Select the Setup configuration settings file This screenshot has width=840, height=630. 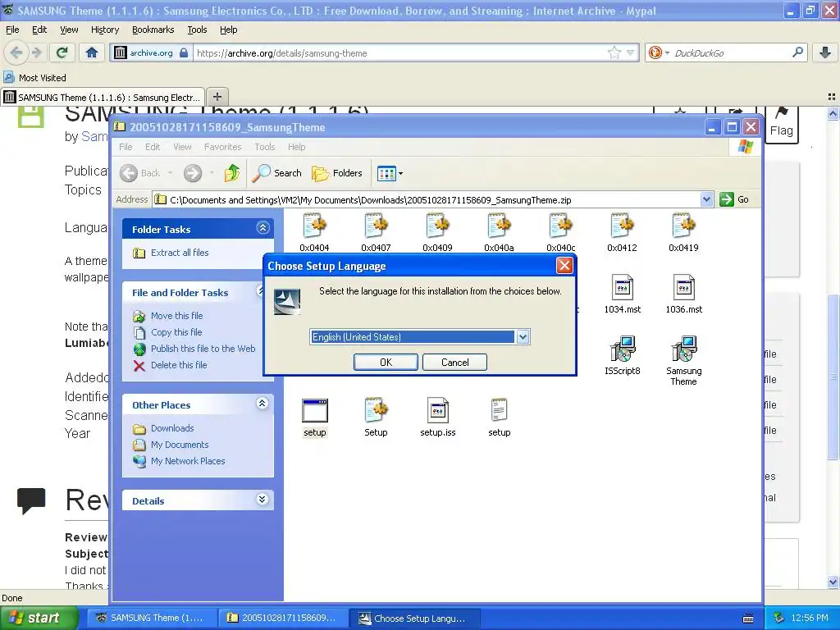(x=376, y=418)
